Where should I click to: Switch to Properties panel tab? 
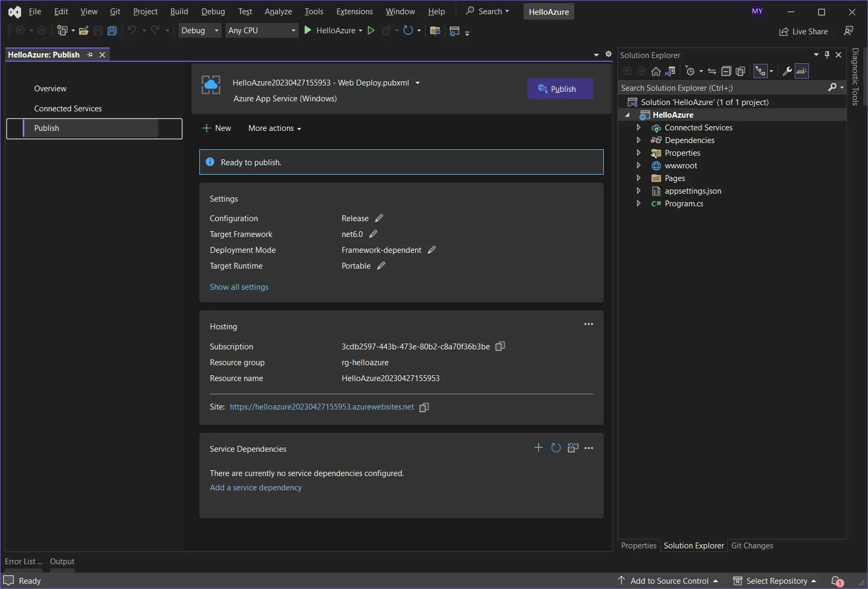[x=639, y=546]
